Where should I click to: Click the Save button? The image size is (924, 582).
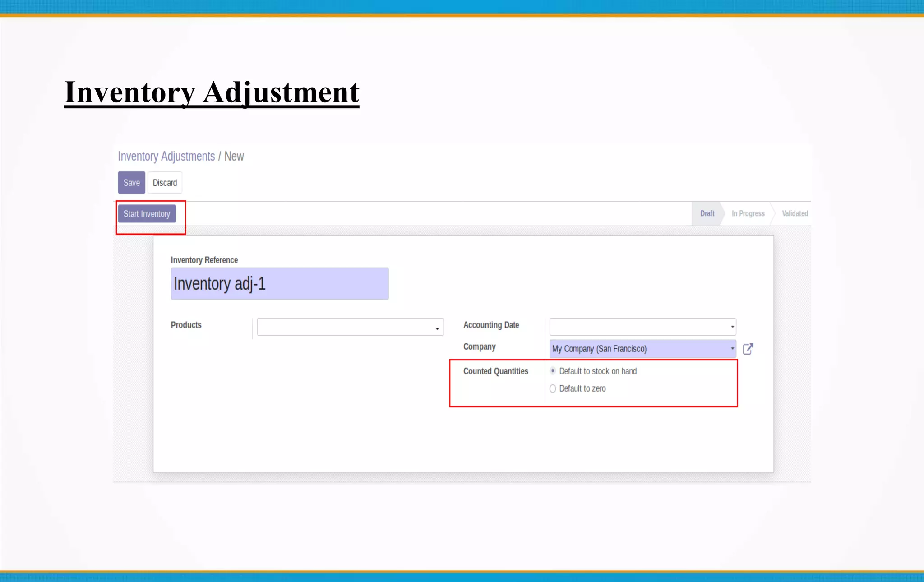(x=132, y=183)
